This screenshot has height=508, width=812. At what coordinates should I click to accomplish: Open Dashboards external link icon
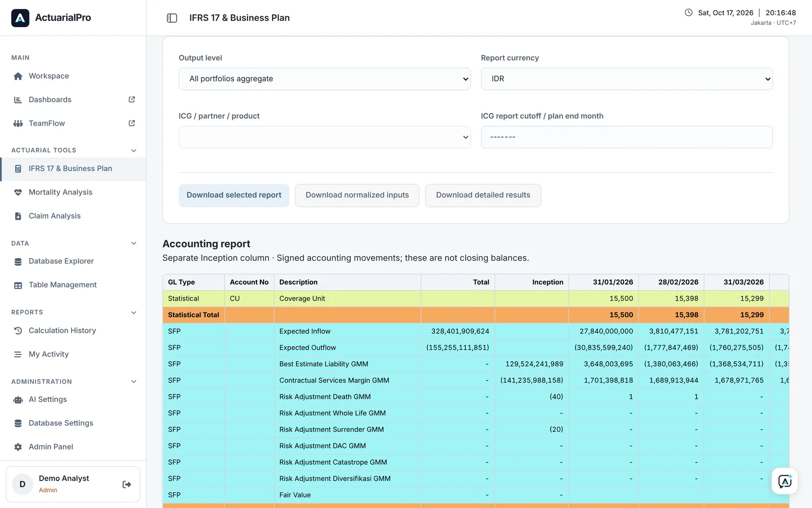point(132,100)
